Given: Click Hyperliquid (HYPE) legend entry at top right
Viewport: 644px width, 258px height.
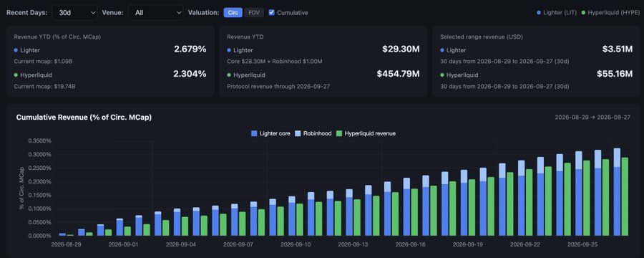Looking at the screenshot, I should 611,13.
